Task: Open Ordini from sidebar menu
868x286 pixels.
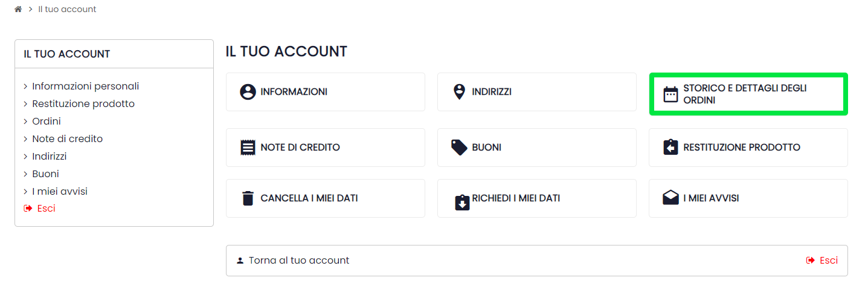Action: (x=47, y=122)
